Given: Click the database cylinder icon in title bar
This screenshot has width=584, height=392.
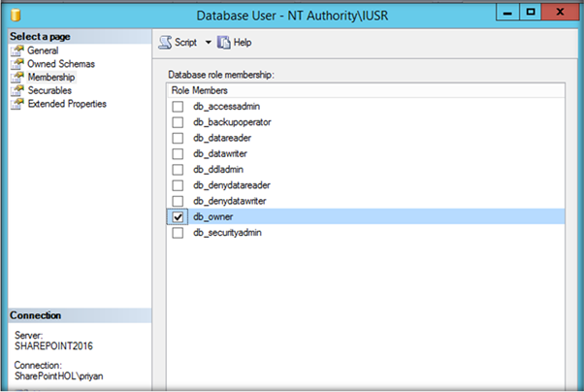Looking at the screenshot, I should pyautogui.click(x=16, y=16).
